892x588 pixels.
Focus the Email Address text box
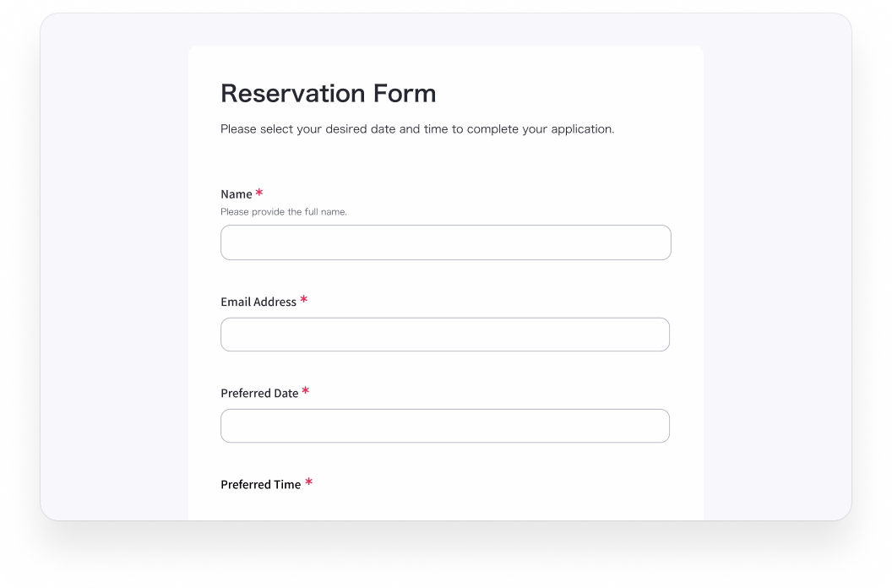(445, 335)
